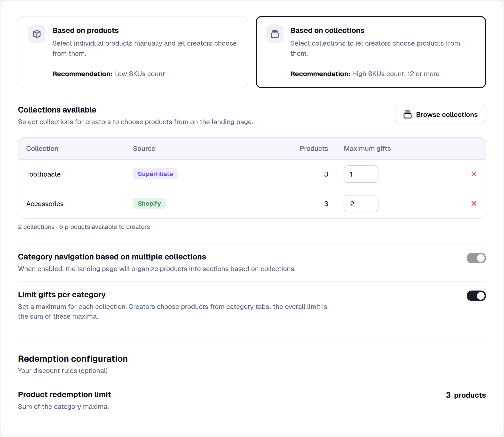Toggle category navigation based on multiple collections
504x437 pixels.
[x=476, y=258]
